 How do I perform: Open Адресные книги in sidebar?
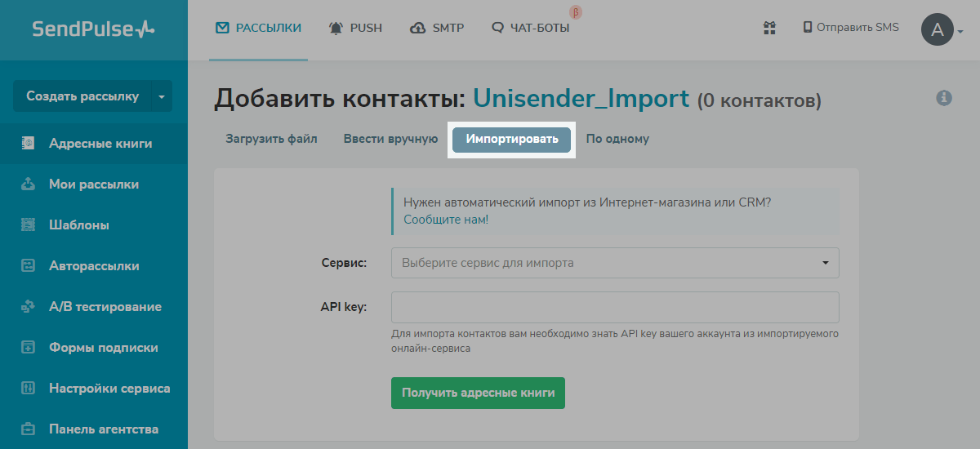pyautogui.click(x=94, y=144)
